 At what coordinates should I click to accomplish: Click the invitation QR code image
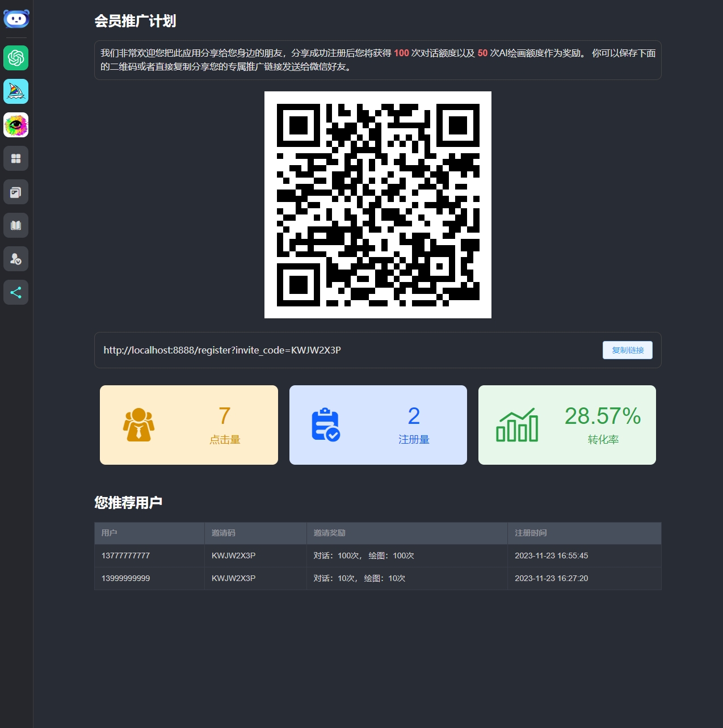[x=377, y=205]
